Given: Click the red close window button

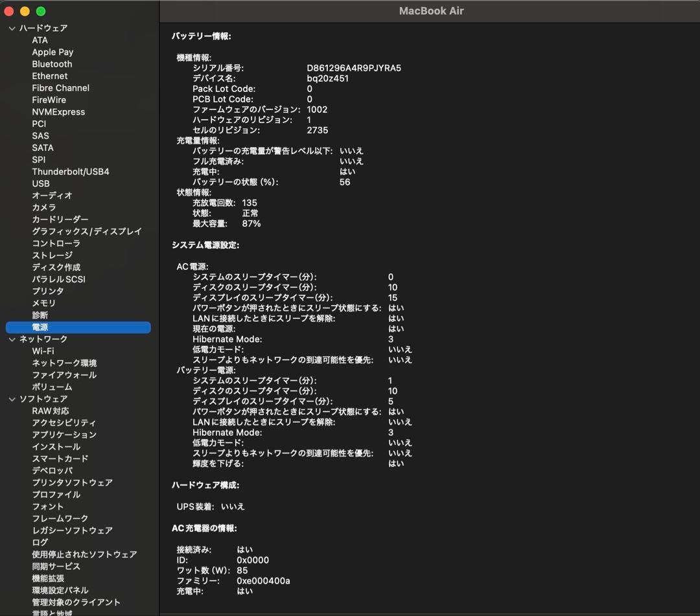Looking at the screenshot, I should [9, 11].
